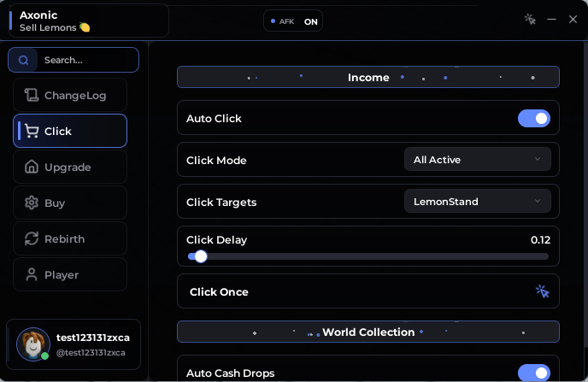This screenshot has height=382, width=588.
Task: Click the Click Mode label
Action: (x=216, y=161)
